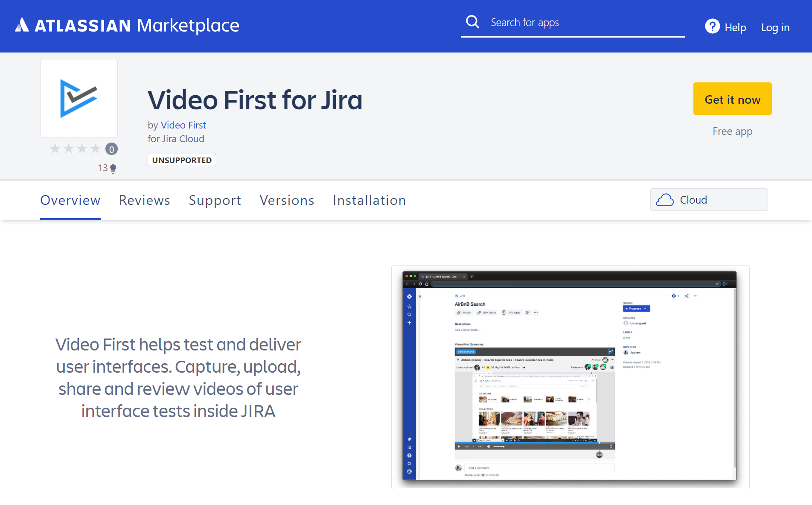This screenshot has height=505, width=812.
Task: Click the search magnifier icon
Action: (x=472, y=21)
